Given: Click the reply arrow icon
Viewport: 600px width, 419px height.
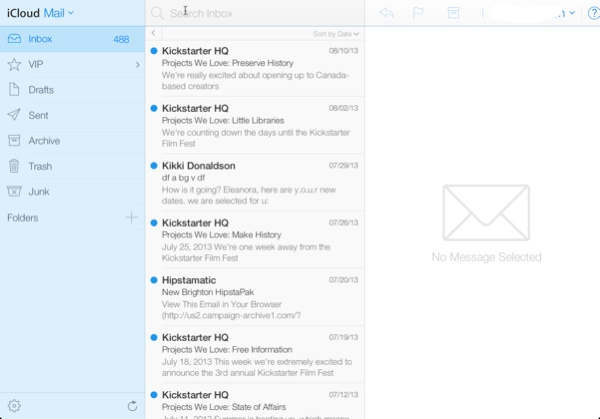Looking at the screenshot, I should 387,13.
